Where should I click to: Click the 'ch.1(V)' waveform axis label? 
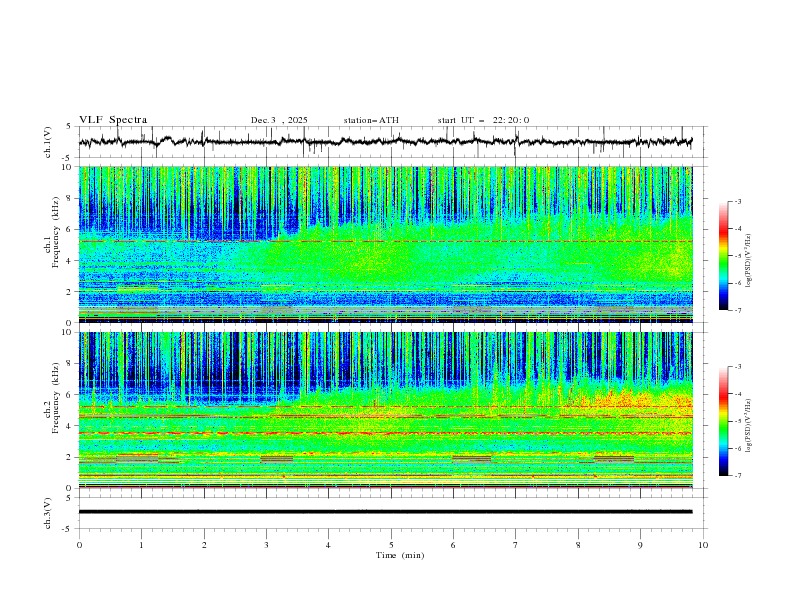(48, 142)
